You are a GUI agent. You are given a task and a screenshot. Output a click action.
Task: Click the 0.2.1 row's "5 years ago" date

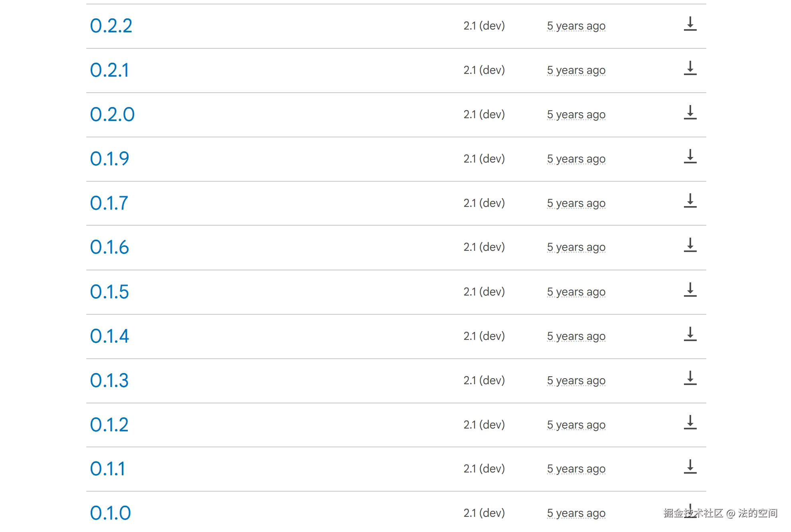tap(576, 70)
